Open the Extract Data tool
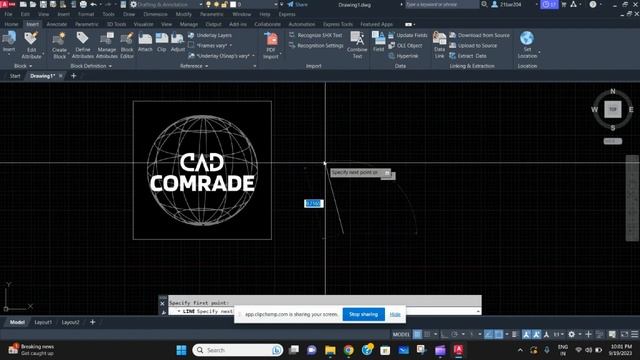 pyautogui.click(x=468, y=56)
